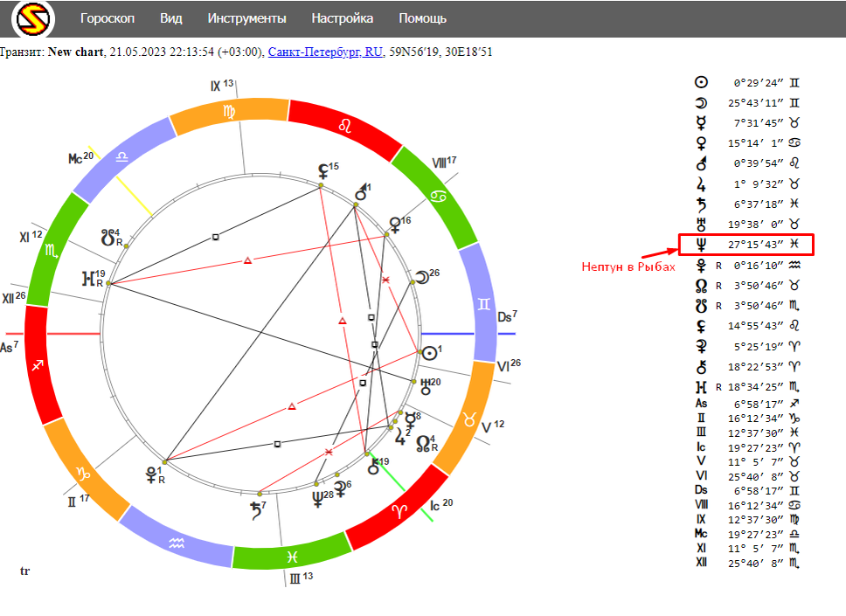Image resolution: width=846 pixels, height=616 pixels.
Task: Select the red Leo sign segment on ring
Action: click(344, 127)
